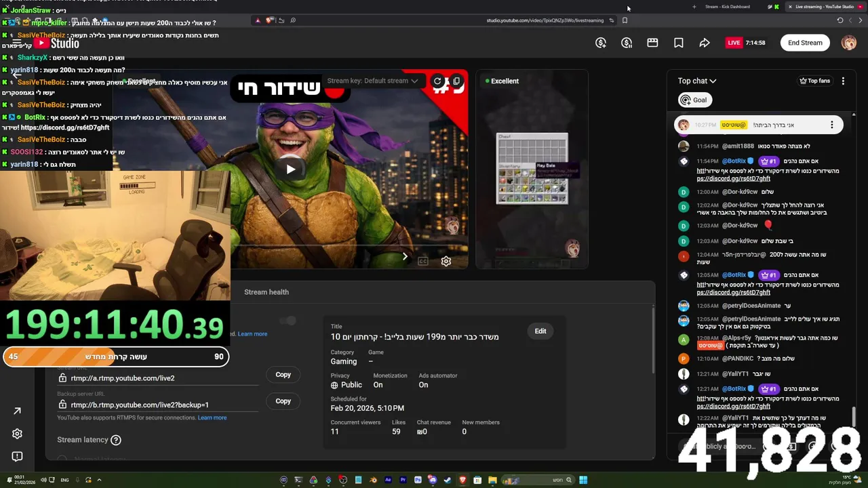The width and height of the screenshot is (868, 488).
Task: Select the Stream - Kick Dashboard browser tab
Action: 726,7
